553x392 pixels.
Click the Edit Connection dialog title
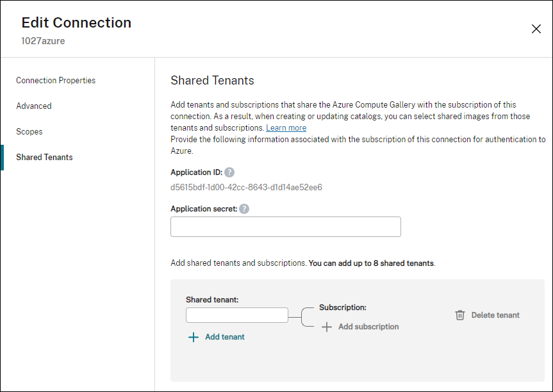pyautogui.click(x=76, y=23)
